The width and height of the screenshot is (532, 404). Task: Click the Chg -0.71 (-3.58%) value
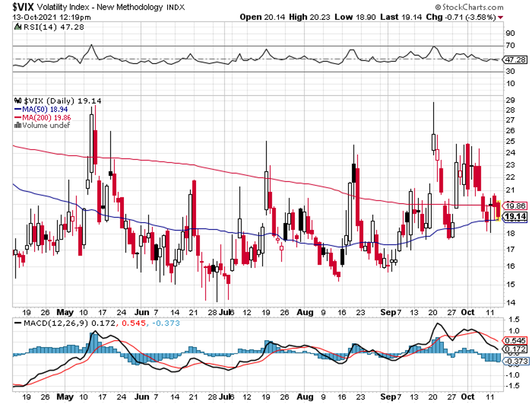[x=461, y=17]
